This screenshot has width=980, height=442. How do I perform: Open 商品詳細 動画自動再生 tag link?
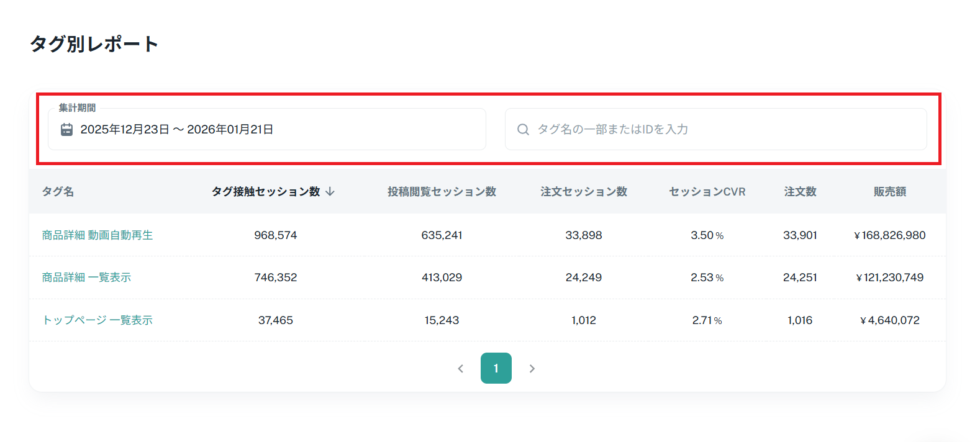tap(98, 235)
